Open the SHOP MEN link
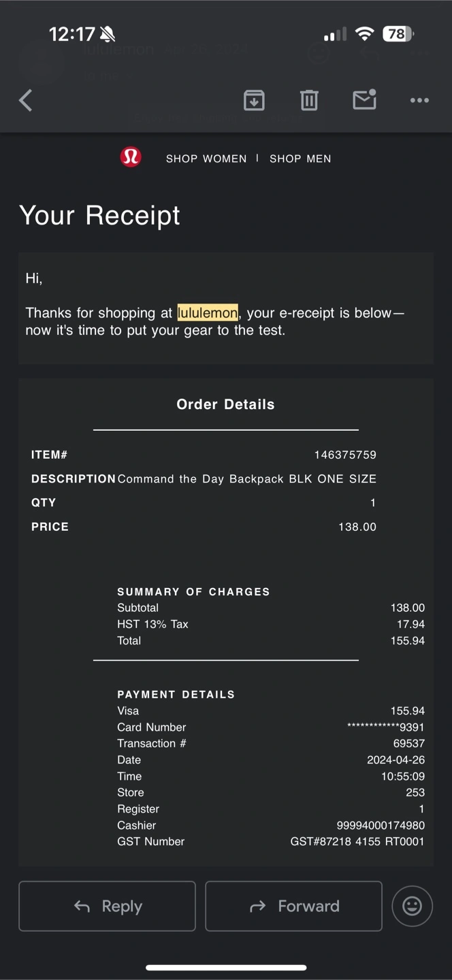Image resolution: width=452 pixels, height=980 pixels. (300, 159)
